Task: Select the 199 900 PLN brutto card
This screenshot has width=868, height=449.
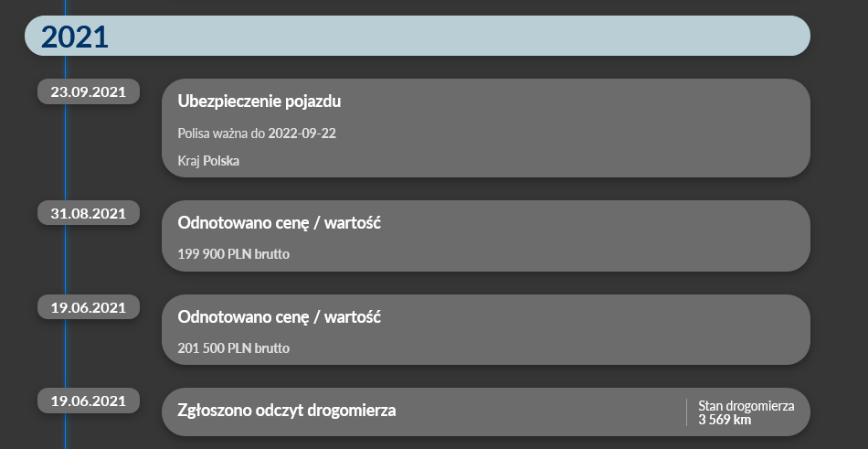Action: pos(486,236)
